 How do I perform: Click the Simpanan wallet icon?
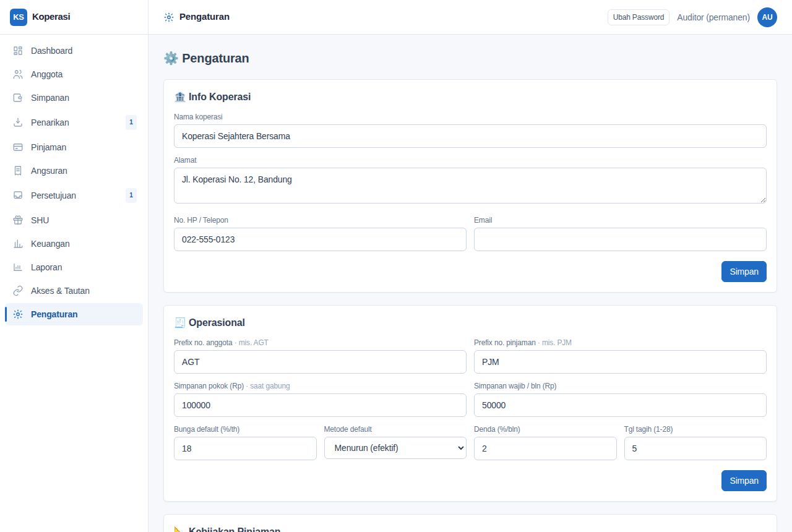tap(18, 98)
